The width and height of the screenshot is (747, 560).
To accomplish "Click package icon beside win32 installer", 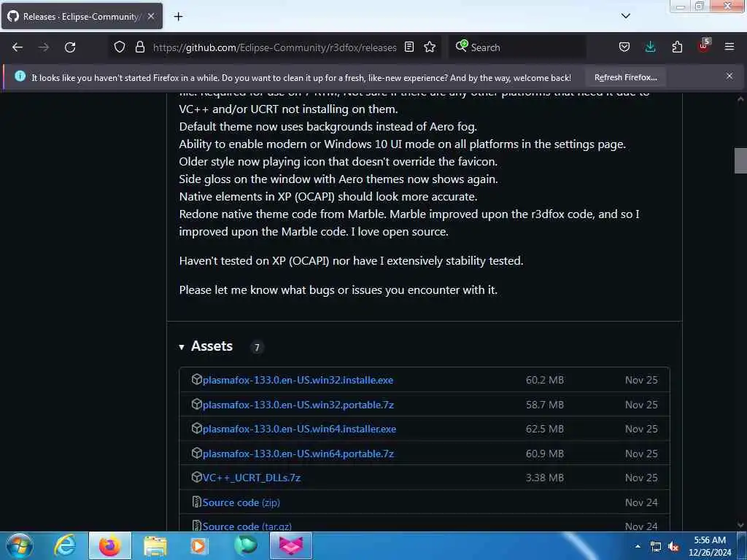I will tap(197, 379).
